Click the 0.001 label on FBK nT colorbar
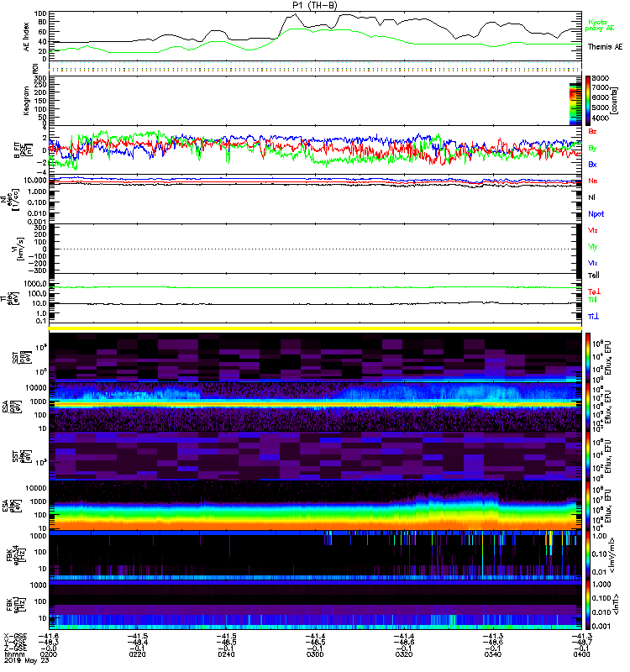Image resolution: width=630 pixels, height=672 pixels. [601, 626]
